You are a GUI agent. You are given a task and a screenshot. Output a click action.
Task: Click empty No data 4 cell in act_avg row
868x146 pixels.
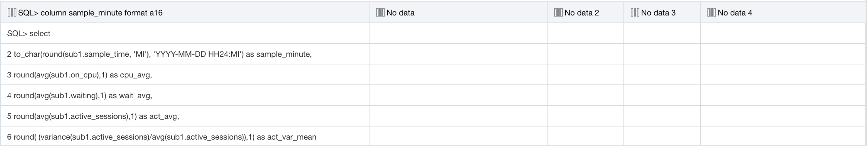tap(783, 116)
